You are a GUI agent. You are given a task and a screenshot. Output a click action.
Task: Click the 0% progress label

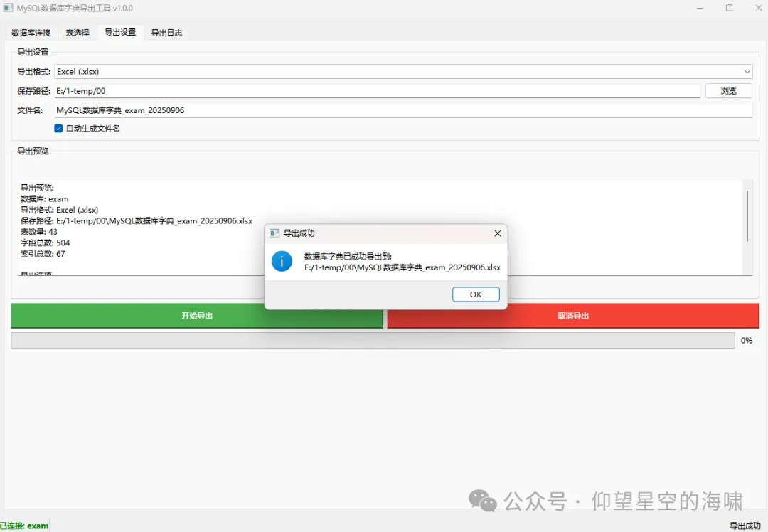[x=747, y=341]
